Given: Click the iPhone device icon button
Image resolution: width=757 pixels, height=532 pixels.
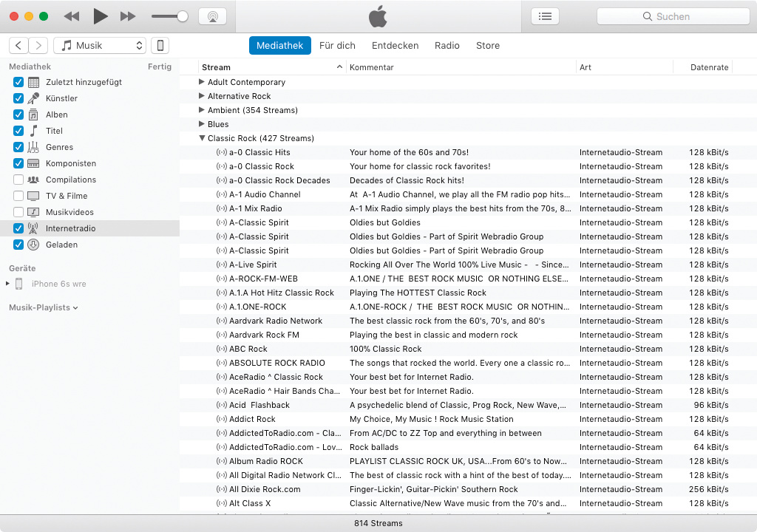Looking at the screenshot, I should (x=160, y=46).
